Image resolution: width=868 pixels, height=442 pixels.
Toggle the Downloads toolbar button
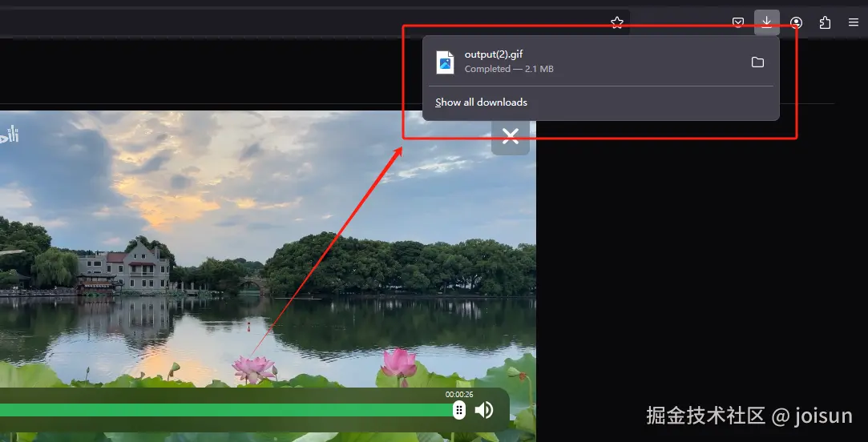click(767, 22)
